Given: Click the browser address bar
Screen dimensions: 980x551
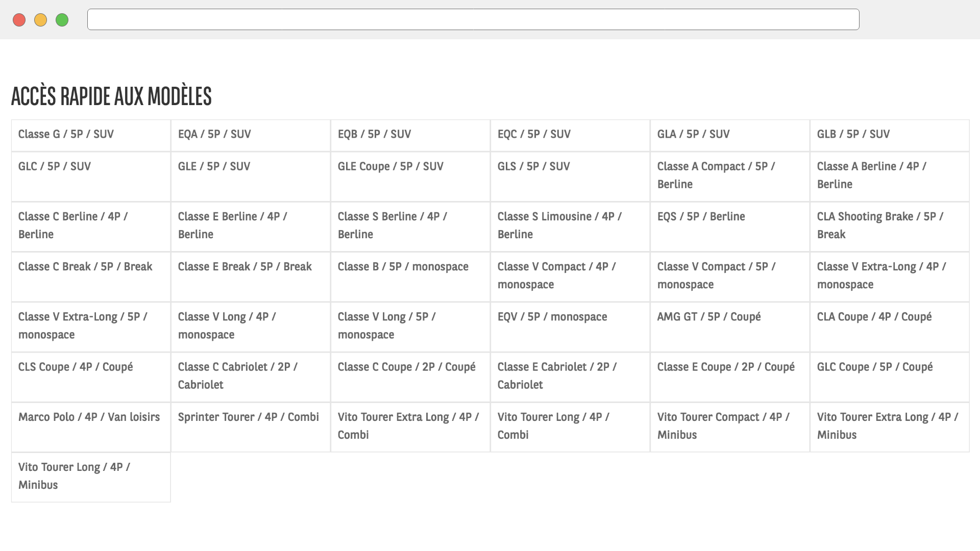Looking at the screenshot, I should pyautogui.click(x=473, y=19).
